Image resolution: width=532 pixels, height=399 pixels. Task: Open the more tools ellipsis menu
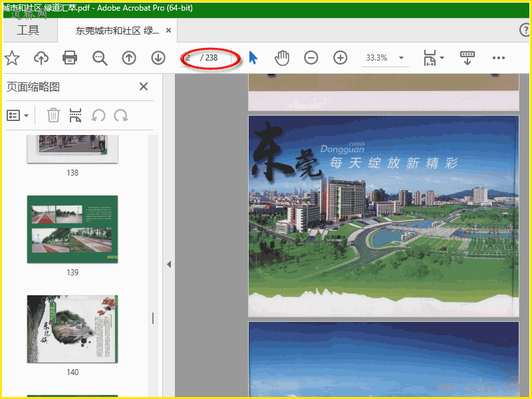tap(498, 58)
